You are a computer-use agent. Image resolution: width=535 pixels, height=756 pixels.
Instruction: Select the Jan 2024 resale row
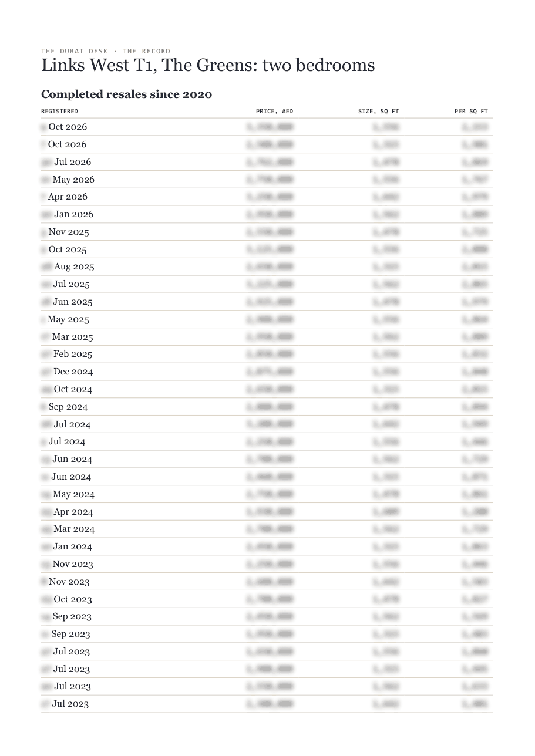pos(267,546)
